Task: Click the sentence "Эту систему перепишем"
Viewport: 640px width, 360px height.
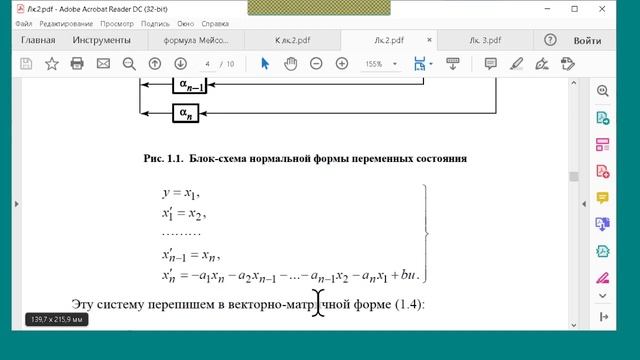Action: [144, 304]
